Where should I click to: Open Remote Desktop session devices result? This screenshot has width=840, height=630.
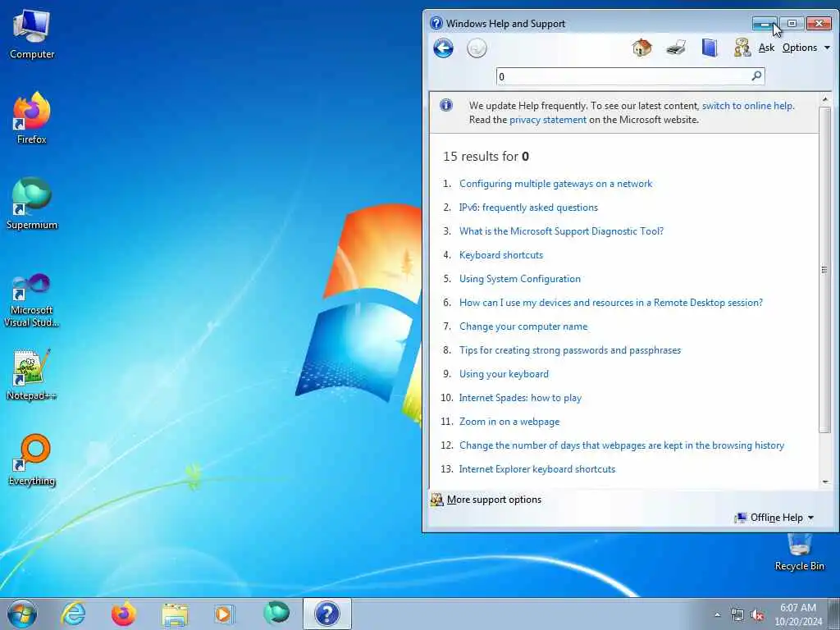[x=610, y=303]
